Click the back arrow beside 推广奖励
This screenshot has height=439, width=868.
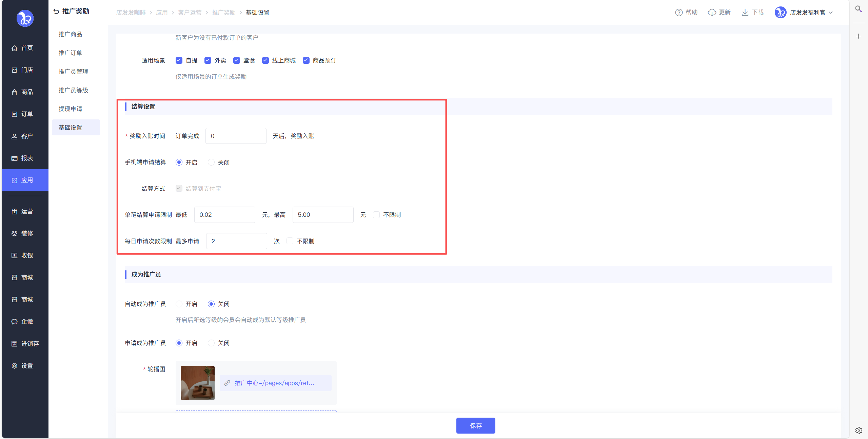click(56, 12)
